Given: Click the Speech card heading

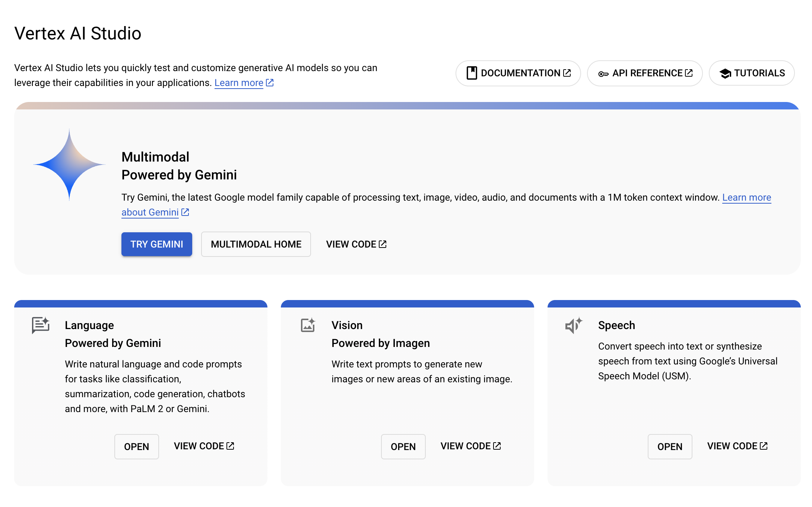Looking at the screenshot, I should click(x=616, y=325).
